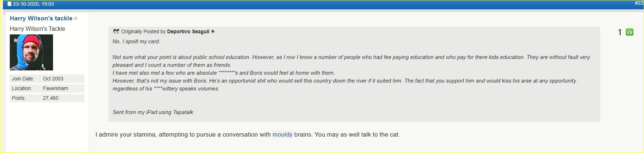Click the Sent from my iPad using Tapatalk line

pos(153,112)
